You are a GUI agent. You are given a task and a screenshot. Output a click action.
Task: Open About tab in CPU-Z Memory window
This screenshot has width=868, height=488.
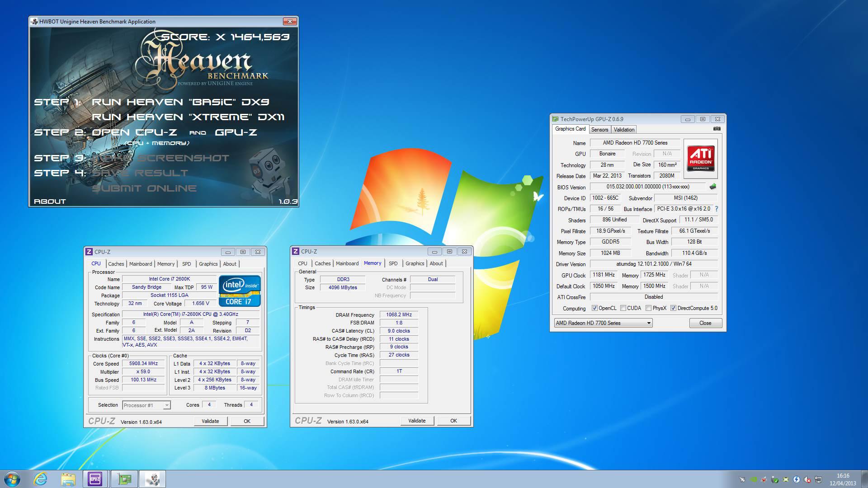[x=436, y=263]
